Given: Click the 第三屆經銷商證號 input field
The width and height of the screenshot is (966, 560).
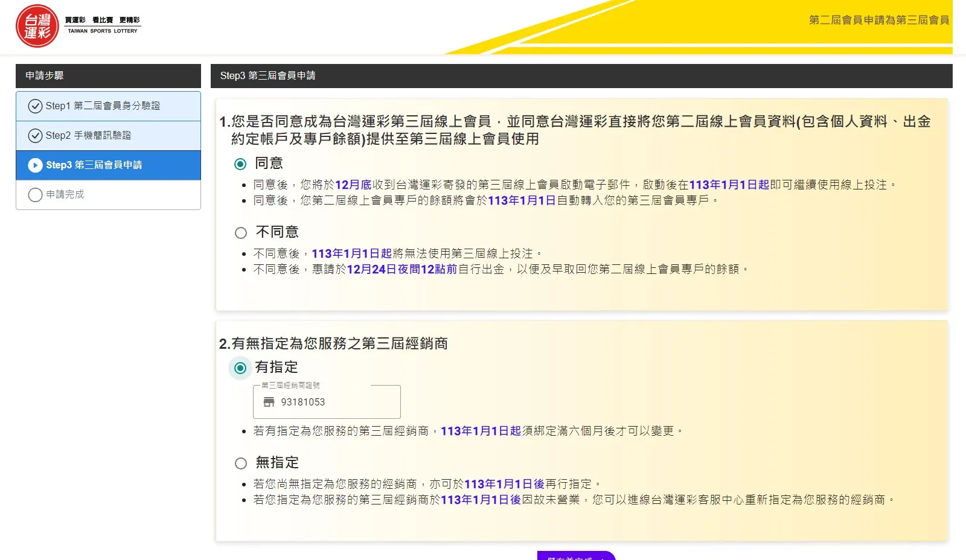Looking at the screenshot, I should point(327,402).
